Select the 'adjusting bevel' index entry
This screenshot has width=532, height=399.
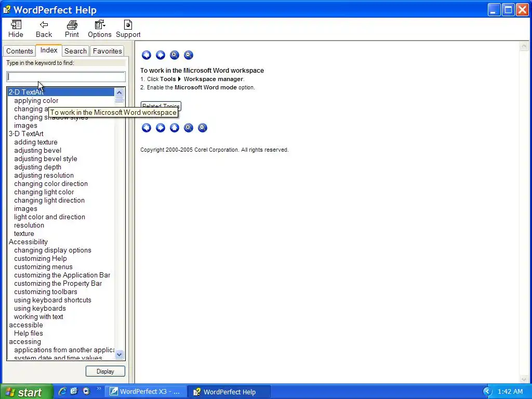[37, 150]
